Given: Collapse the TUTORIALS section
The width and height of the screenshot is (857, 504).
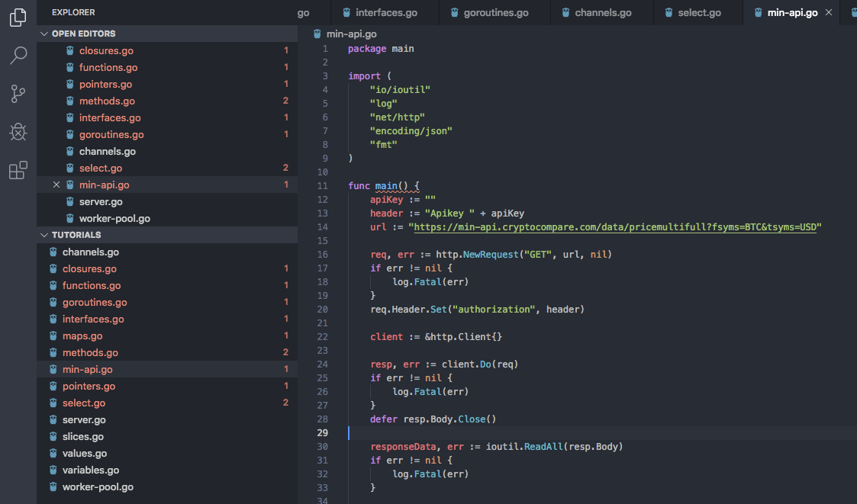Looking at the screenshot, I should coord(44,235).
